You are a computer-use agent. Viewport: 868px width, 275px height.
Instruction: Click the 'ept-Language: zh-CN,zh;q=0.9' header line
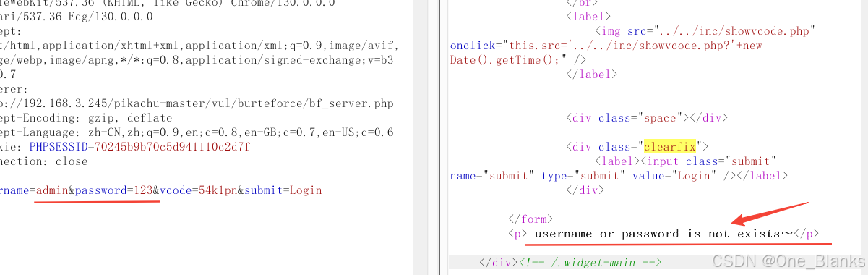[x=197, y=132]
